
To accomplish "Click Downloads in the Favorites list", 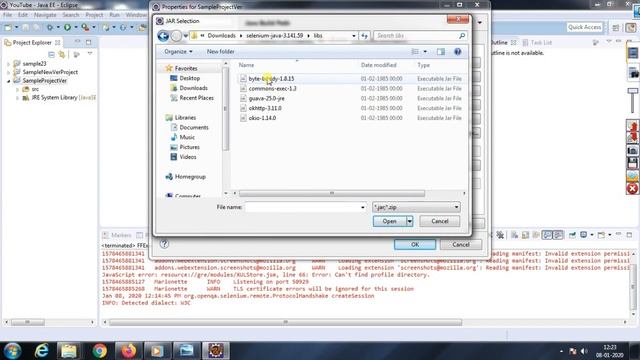I will click(x=193, y=88).
